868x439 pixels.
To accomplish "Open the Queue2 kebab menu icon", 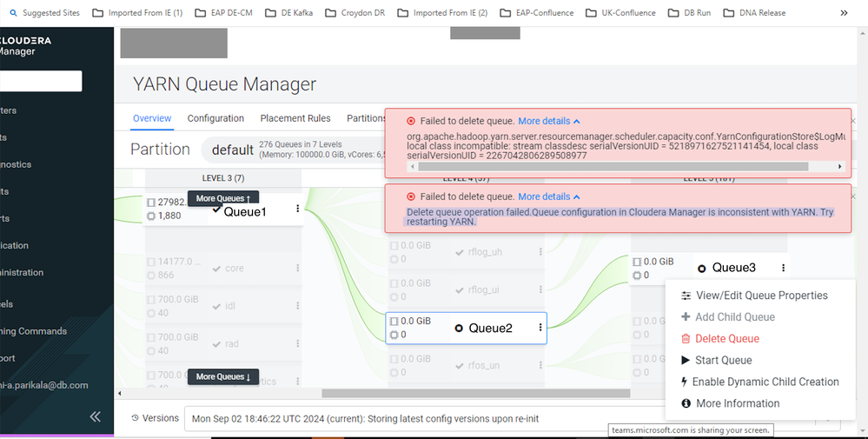I will tap(540, 328).
